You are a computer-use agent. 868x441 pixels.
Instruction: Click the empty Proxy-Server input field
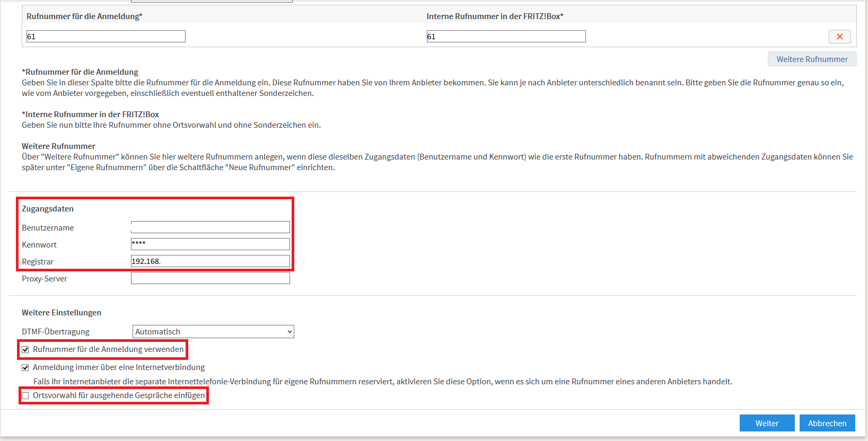(x=210, y=278)
